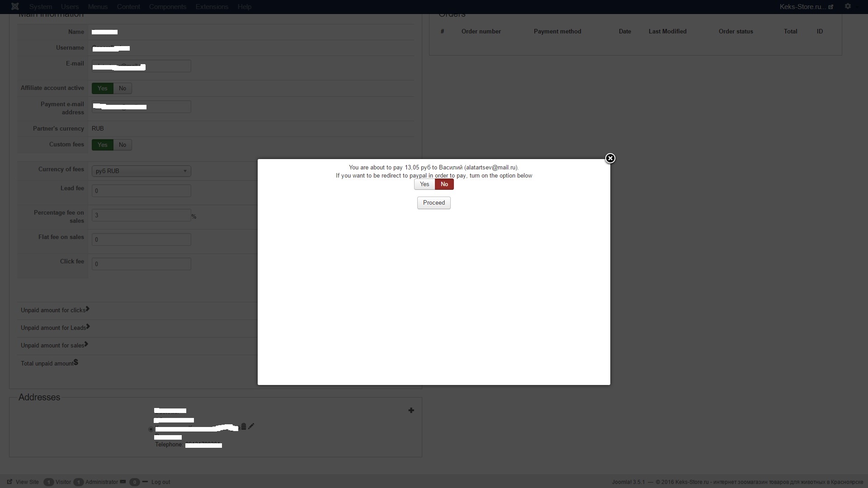Close the payment popup dialog
The height and width of the screenshot is (488, 868).
point(610,158)
